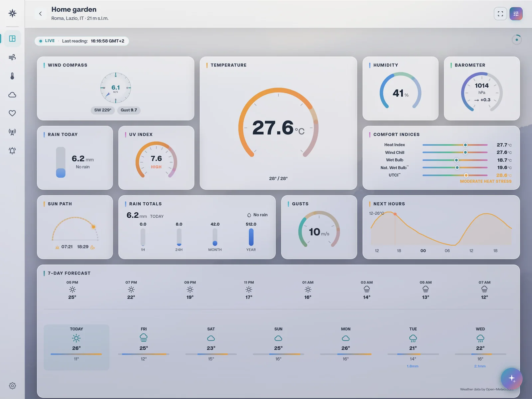Open the alarm bell alerts in sidebar
The height and width of the screenshot is (399, 532).
(12, 150)
